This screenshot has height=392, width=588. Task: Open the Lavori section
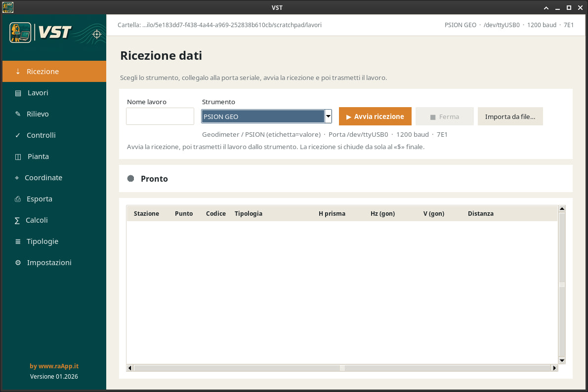pos(54,92)
